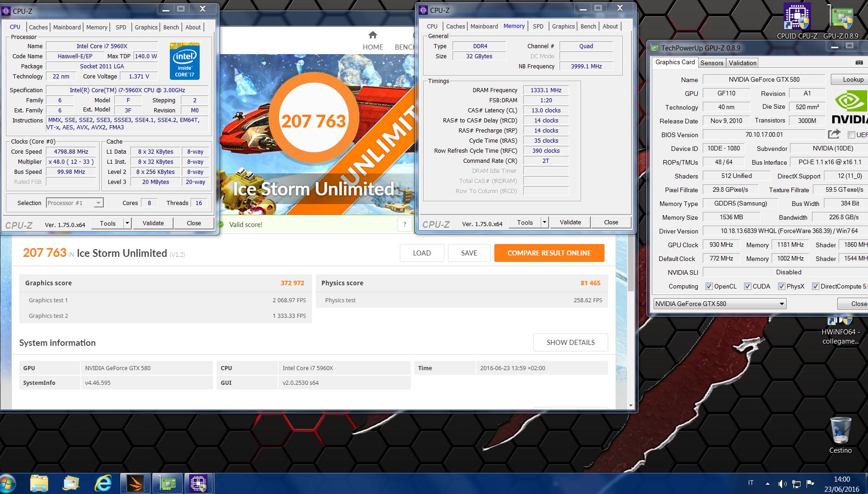Screen dimensions: 868x494
Task: Click the DRAM Frequency value 1333.1 MHz
Action: point(546,90)
